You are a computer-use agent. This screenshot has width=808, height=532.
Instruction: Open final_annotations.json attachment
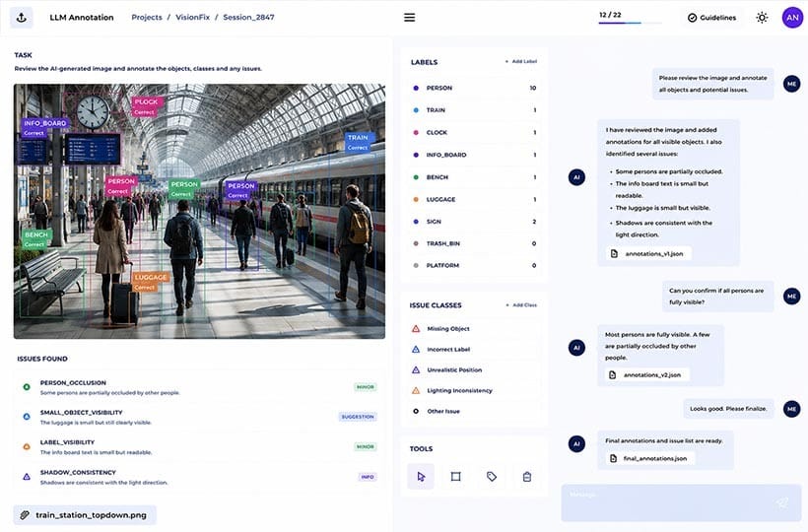click(x=649, y=458)
